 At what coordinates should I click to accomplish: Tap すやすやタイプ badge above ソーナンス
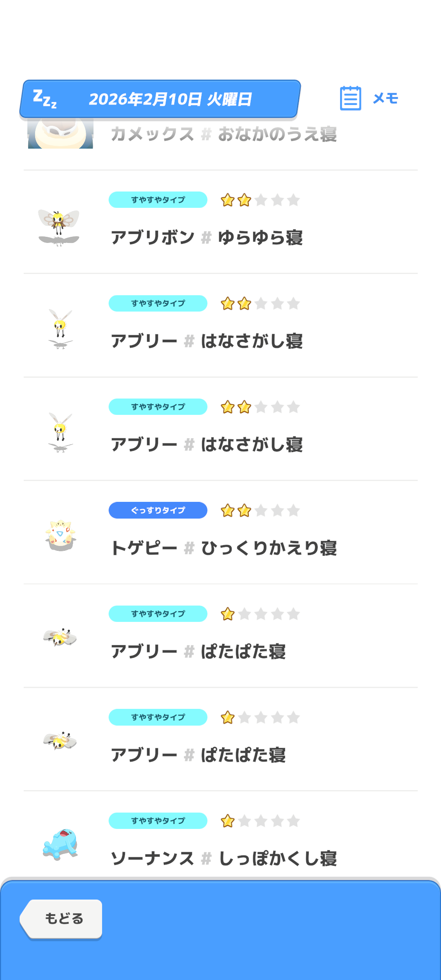158,821
